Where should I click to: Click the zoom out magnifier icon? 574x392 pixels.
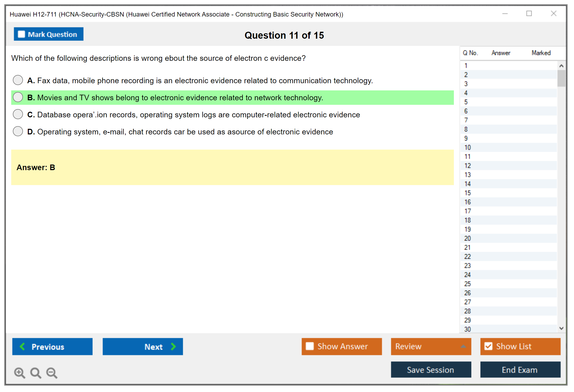point(52,373)
